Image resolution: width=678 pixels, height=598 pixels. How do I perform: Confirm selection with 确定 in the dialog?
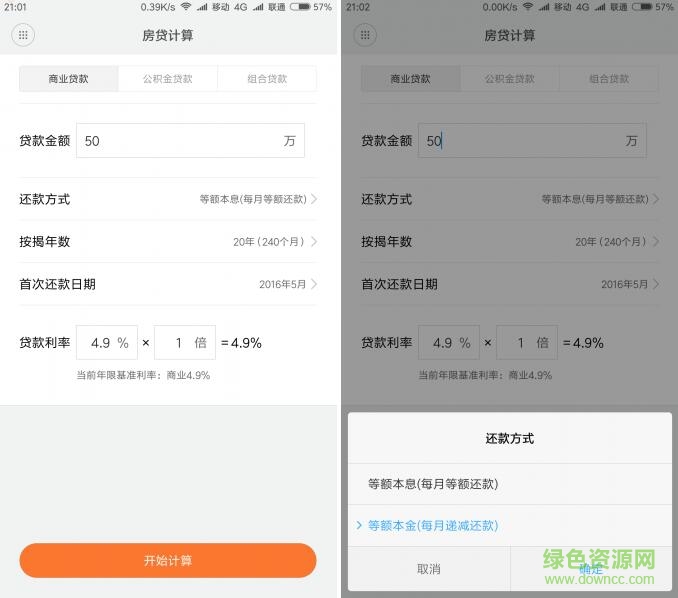[590, 569]
